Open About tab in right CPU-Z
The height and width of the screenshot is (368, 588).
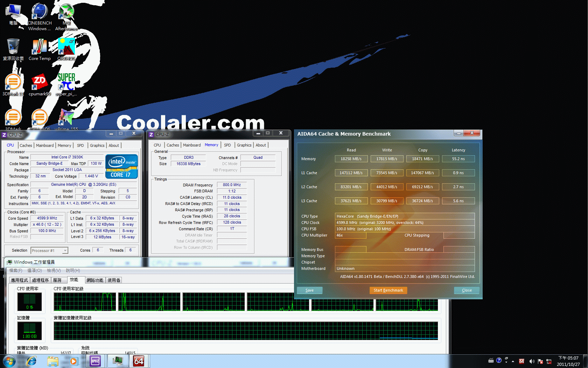pyautogui.click(x=261, y=145)
